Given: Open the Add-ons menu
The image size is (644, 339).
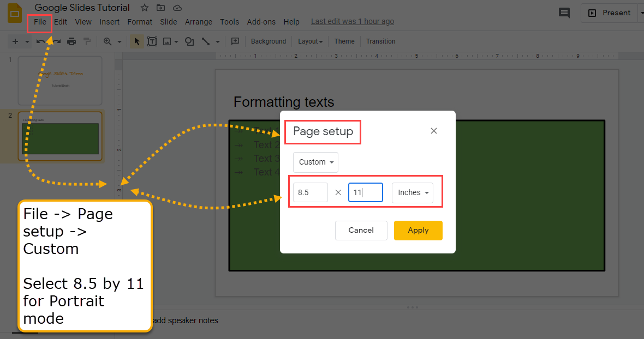Looking at the screenshot, I should (261, 22).
